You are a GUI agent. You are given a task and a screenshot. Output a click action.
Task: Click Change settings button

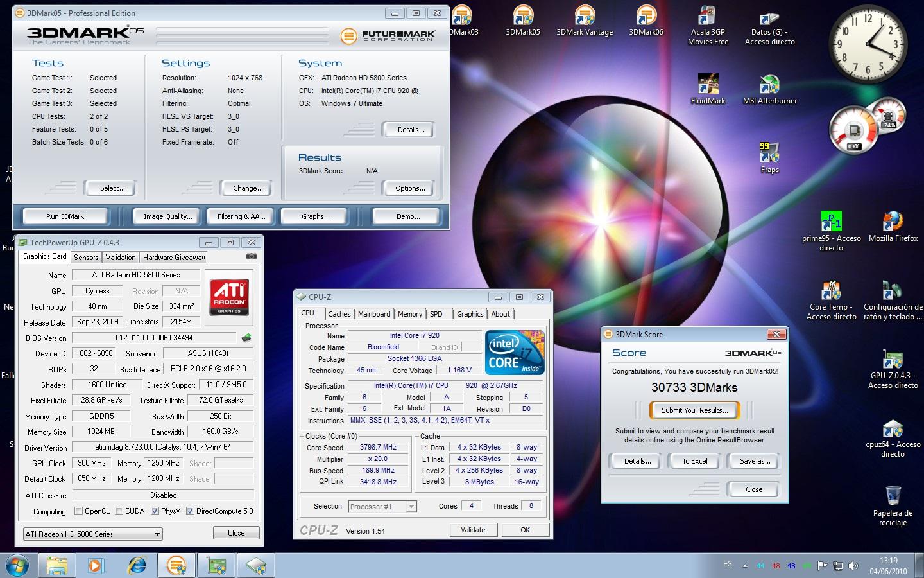tap(248, 188)
